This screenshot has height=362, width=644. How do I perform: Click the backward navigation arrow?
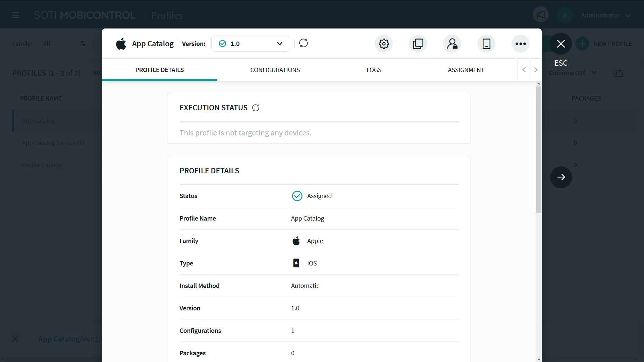click(x=524, y=70)
